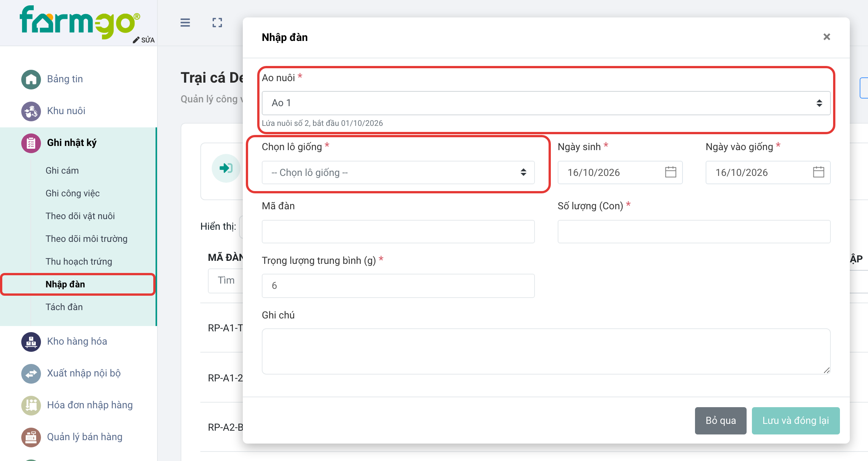The image size is (868, 461).
Task: Click the Bảng tin link text
Action: pos(65,79)
